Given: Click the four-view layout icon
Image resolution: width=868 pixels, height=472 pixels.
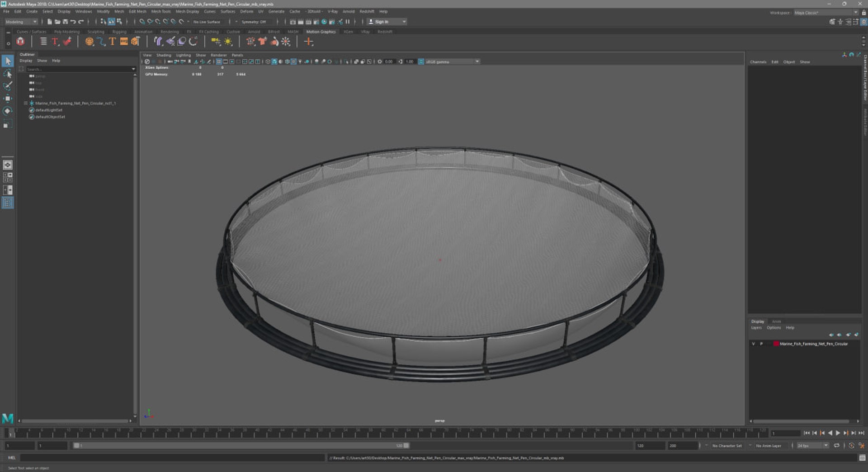Looking at the screenshot, I should [8, 178].
